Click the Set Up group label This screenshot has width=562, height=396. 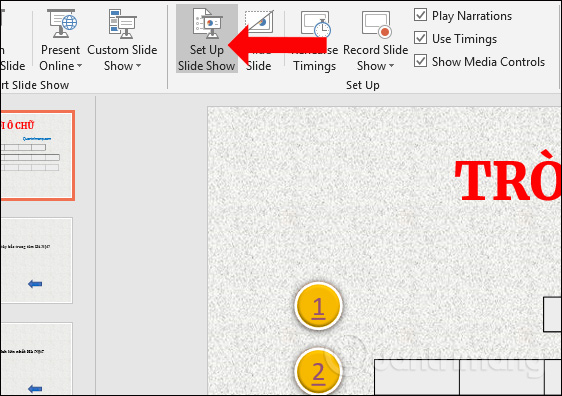point(363,85)
